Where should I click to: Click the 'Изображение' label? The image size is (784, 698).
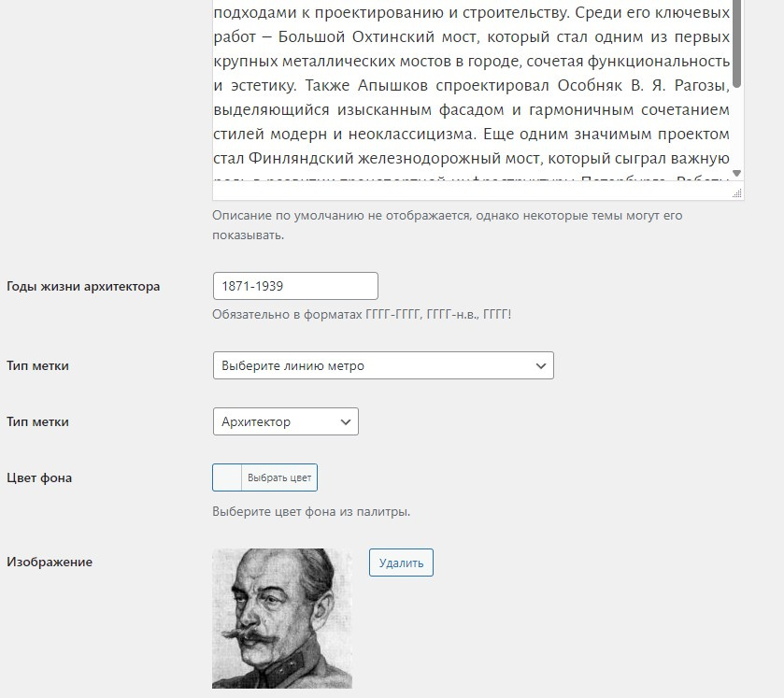(x=50, y=562)
